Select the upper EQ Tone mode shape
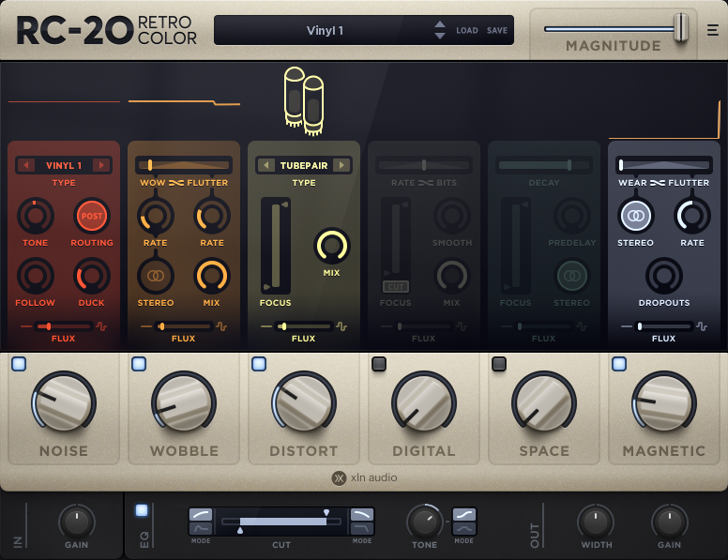Viewport: 728px width, 560px height. (x=464, y=514)
